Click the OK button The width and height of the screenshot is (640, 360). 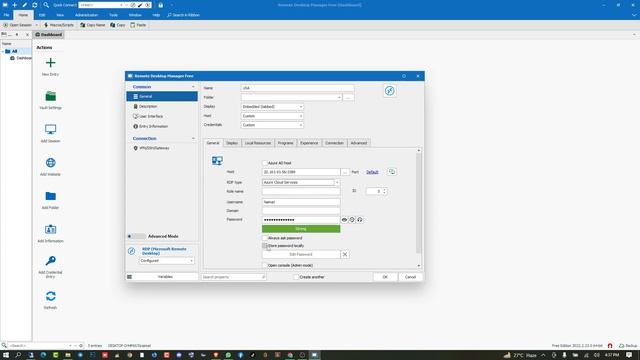pos(385,277)
